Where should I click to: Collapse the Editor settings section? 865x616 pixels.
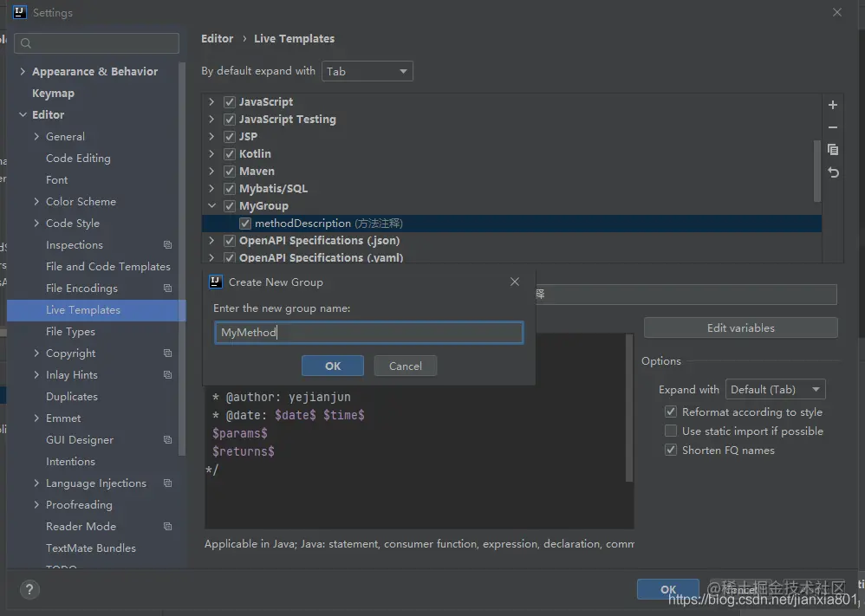click(x=23, y=114)
